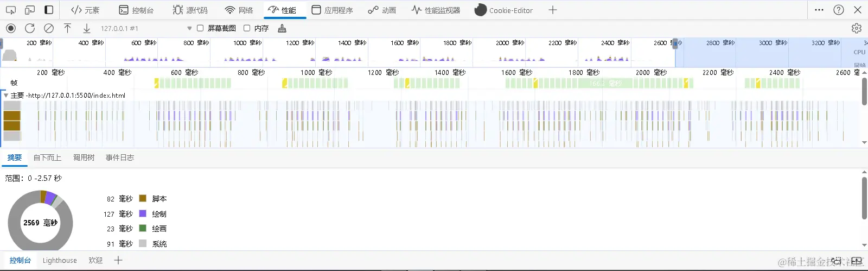Load a profile with the upload arrow icon
Viewport: 868px width, 271px height.
coord(67,28)
